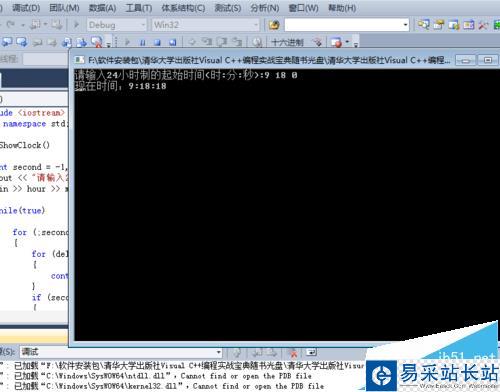
Task: Open the Debug configuration dropdown
Action: [117, 25]
